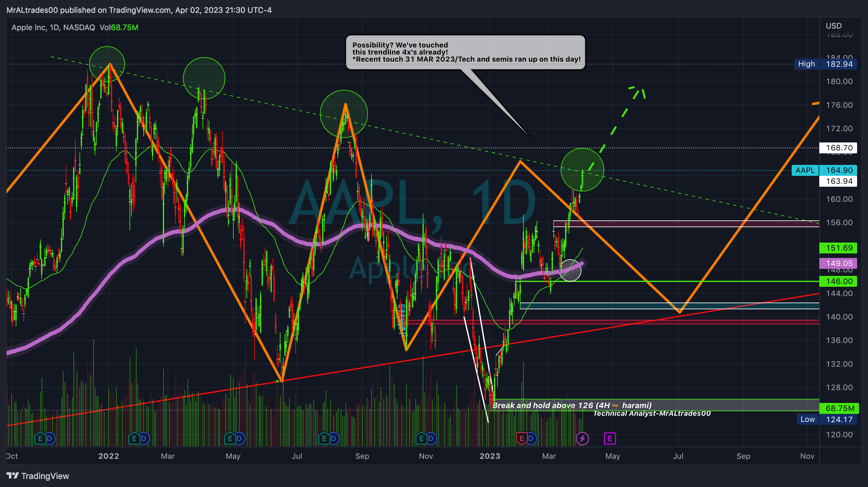The height and width of the screenshot is (487, 868).
Task: Click the magenta upcoming earnings E icon
Action: (610, 439)
